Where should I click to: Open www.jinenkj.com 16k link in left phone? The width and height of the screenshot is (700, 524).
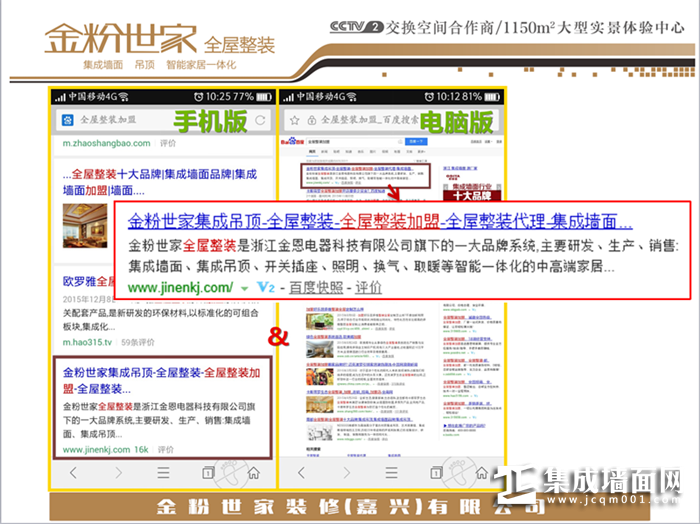[x=105, y=449]
